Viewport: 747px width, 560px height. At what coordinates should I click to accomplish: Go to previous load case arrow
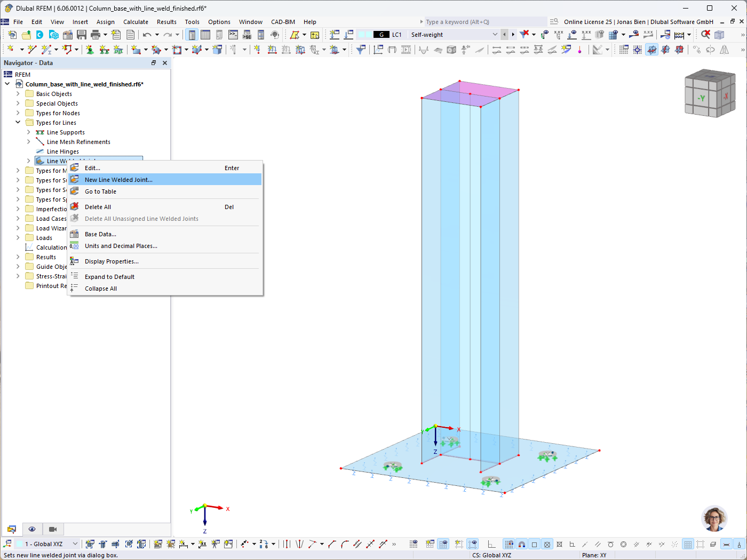(504, 35)
